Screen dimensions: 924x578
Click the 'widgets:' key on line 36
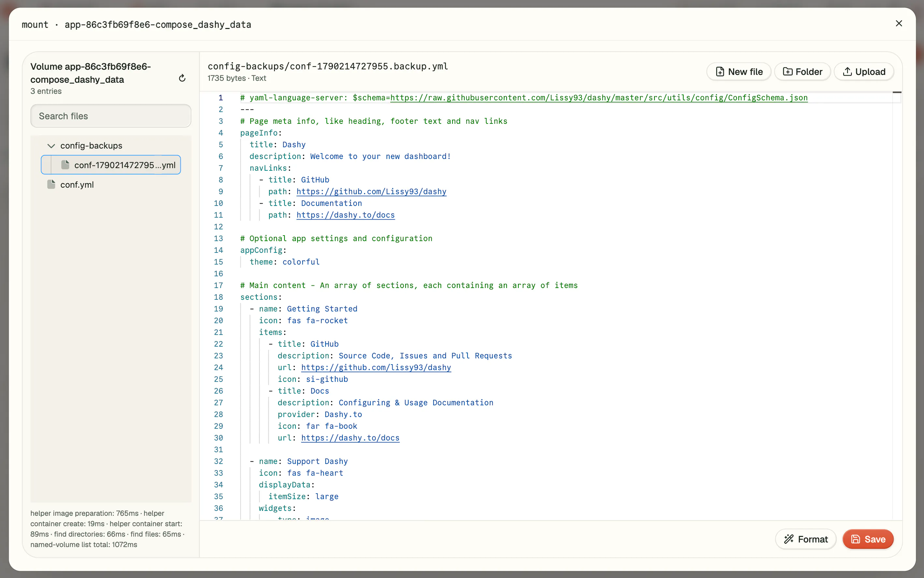tap(277, 508)
